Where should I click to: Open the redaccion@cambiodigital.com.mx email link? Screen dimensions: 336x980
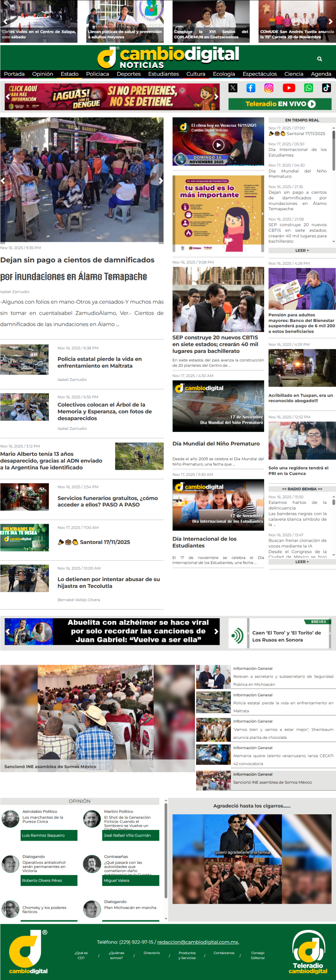pos(198,942)
